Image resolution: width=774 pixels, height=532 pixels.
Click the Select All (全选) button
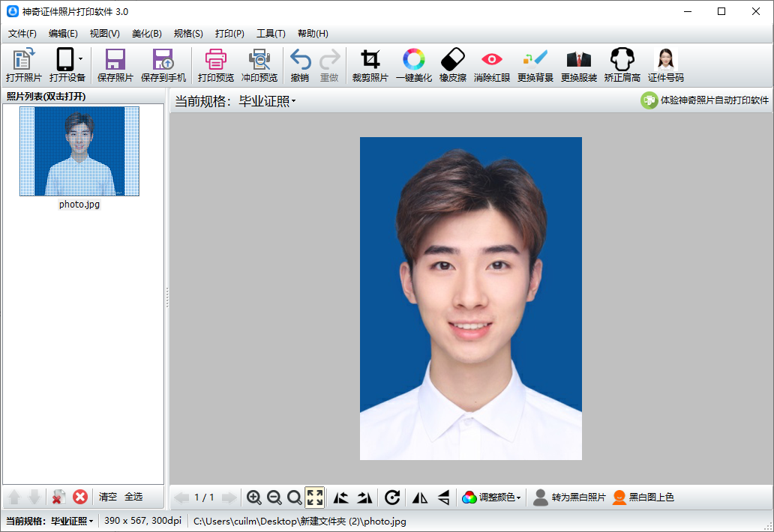coord(133,497)
